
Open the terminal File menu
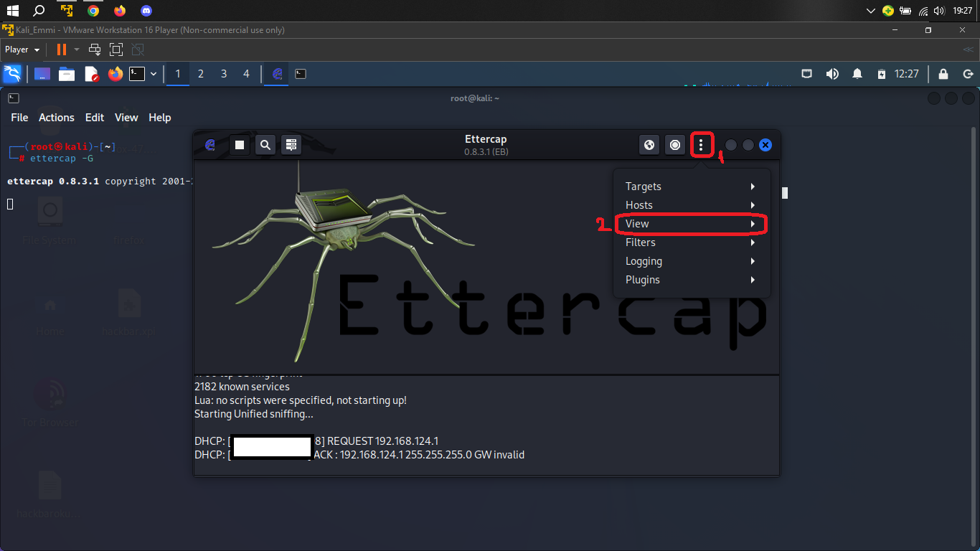click(x=19, y=118)
